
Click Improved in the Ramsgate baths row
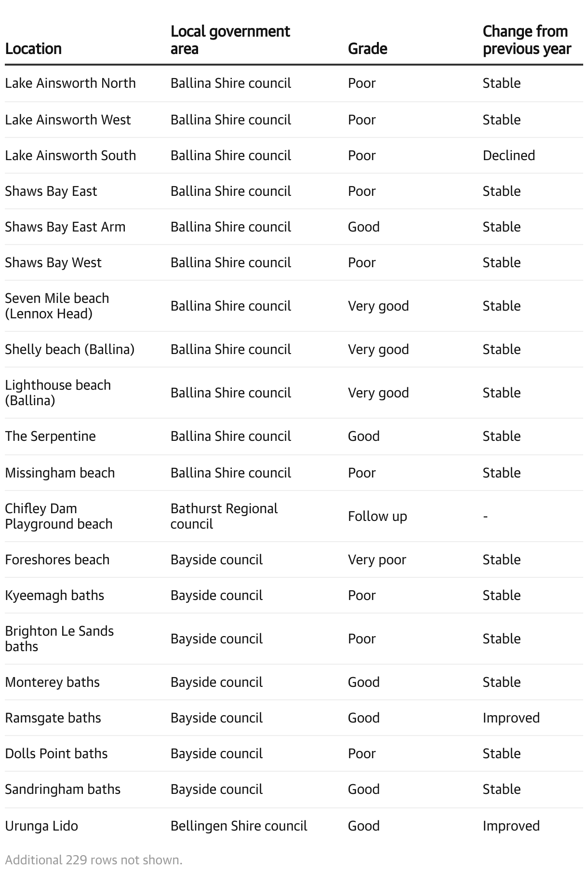pyautogui.click(x=511, y=718)
